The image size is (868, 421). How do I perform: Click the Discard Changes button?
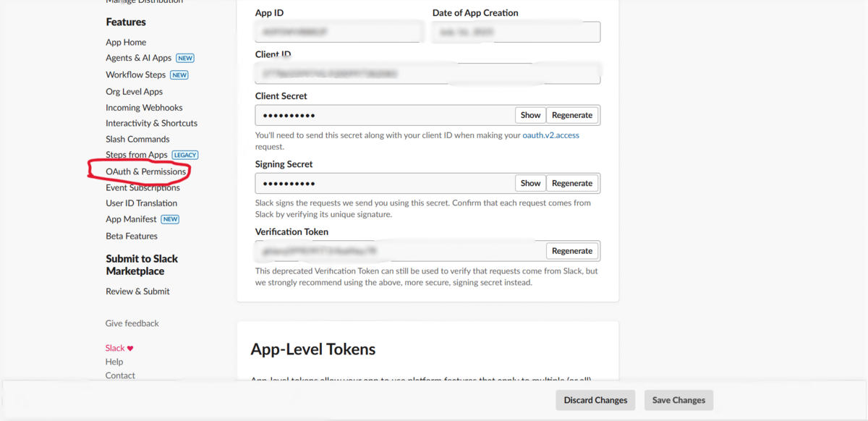click(595, 400)
